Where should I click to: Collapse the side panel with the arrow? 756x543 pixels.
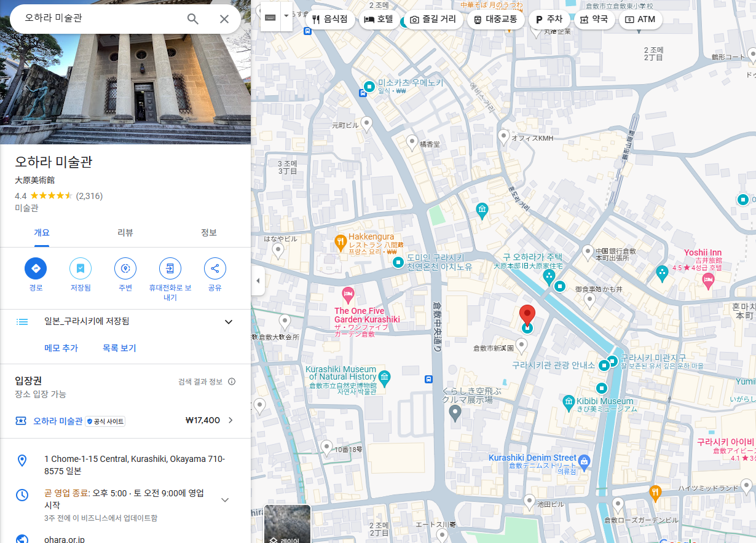tap(258, 281)
